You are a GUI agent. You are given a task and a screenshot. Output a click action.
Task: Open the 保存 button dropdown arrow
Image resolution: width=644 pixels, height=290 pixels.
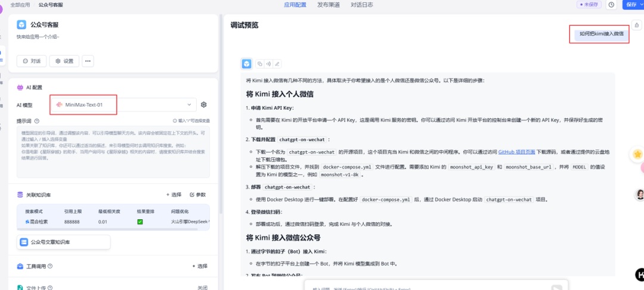click(x=642, y=5)
